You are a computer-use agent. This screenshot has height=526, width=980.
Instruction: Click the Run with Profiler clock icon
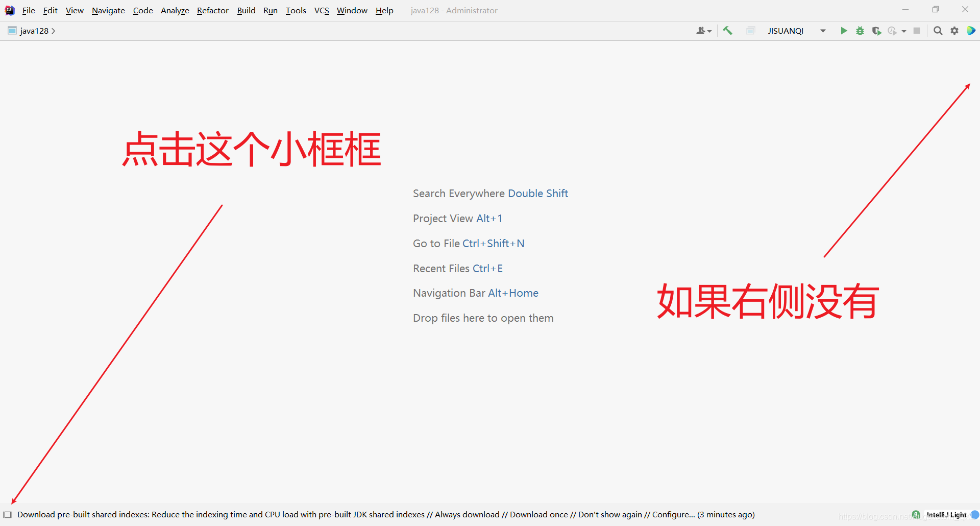point(892,31)
